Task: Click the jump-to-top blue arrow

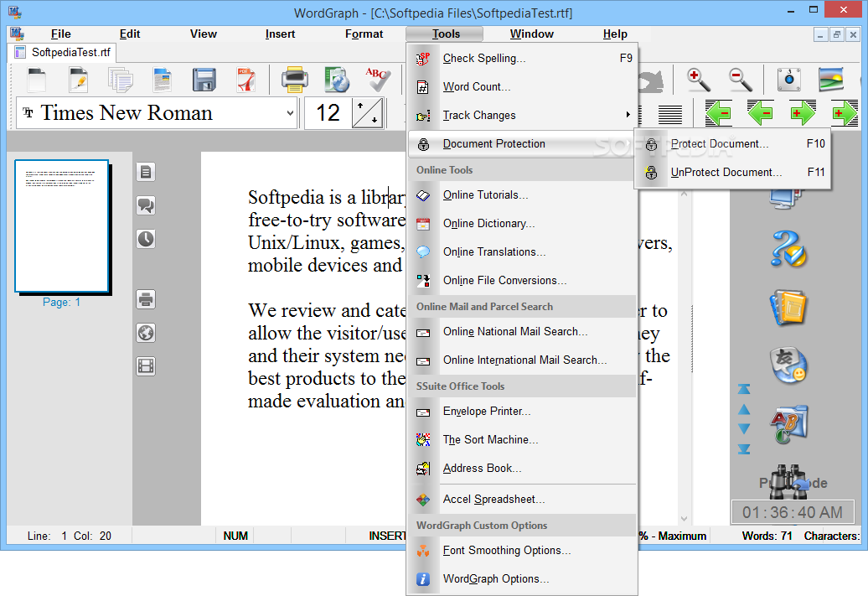Action: click(x=744, y=390)
